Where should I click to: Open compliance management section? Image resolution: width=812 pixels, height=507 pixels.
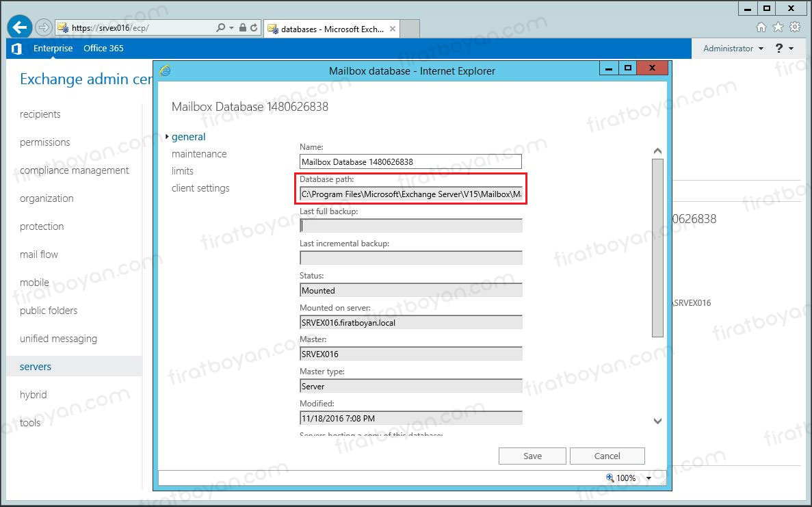point(74,170)
